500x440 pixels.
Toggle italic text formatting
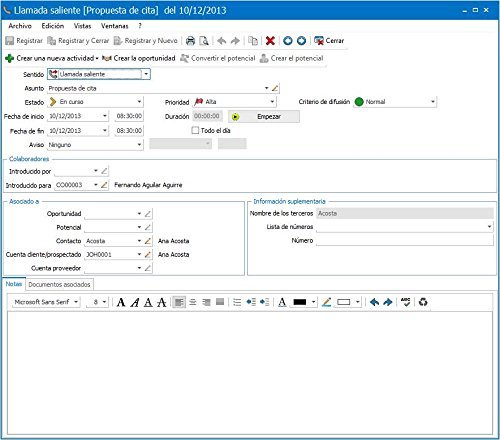(x=135, y=302)
